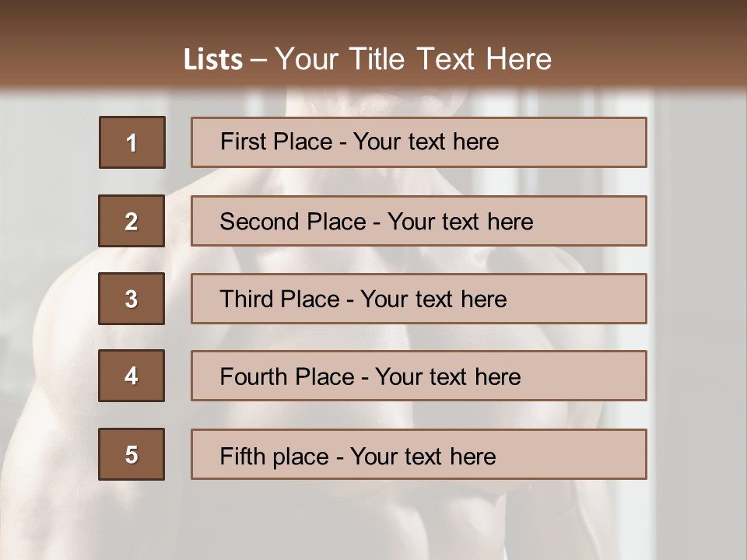Click the First Place text bar
Viewport: 747px width, 560px height.
coord(419,142)
